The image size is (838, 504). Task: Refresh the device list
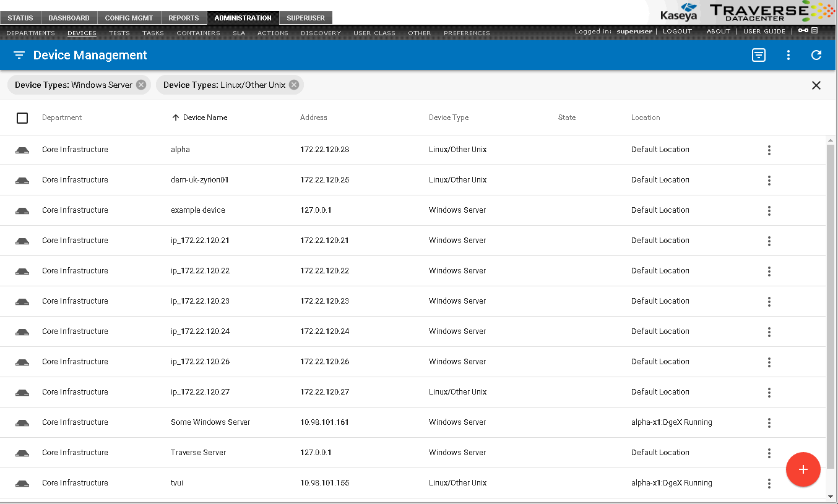point(816,55)
